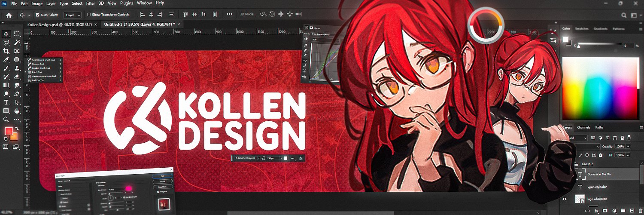Select the Hand tool

17,111
